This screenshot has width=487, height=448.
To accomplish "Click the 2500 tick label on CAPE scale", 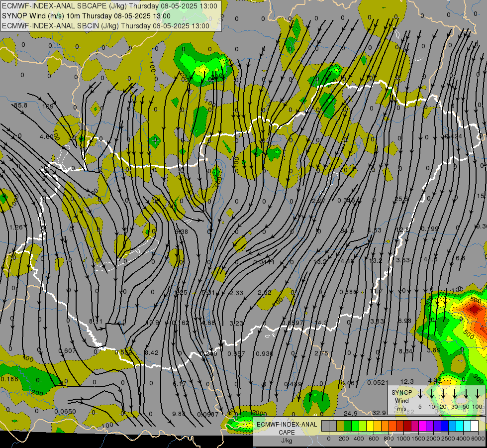I will 448,439.
